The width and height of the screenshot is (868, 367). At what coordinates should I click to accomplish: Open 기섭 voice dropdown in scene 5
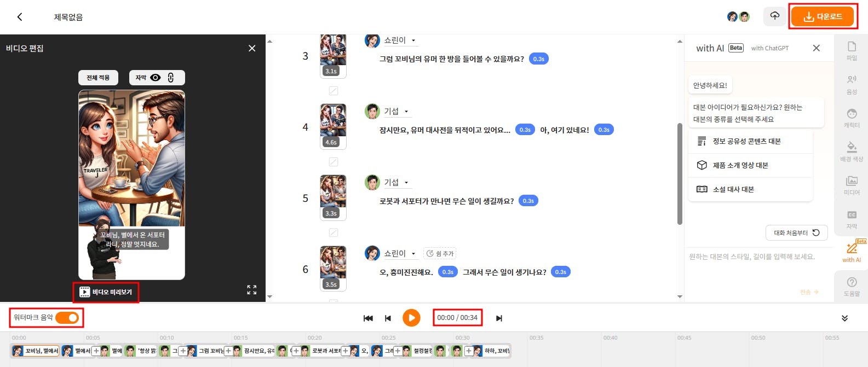click(x=406, y=183)
